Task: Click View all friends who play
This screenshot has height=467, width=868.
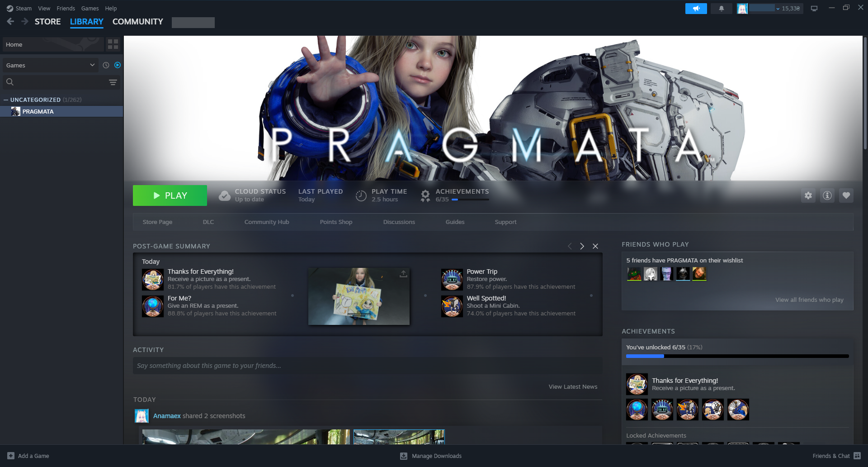Action: [809, 300]
